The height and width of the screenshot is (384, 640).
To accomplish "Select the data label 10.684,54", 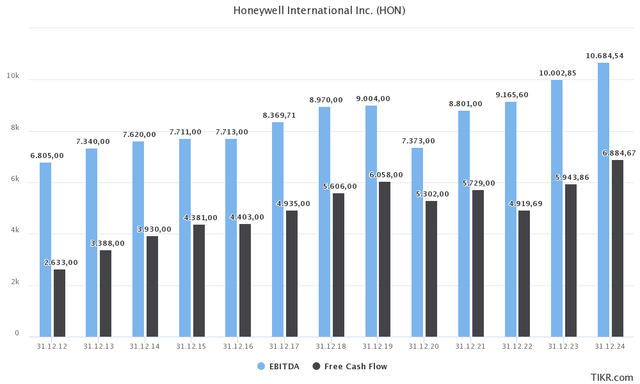I will (x=604, y=56).
